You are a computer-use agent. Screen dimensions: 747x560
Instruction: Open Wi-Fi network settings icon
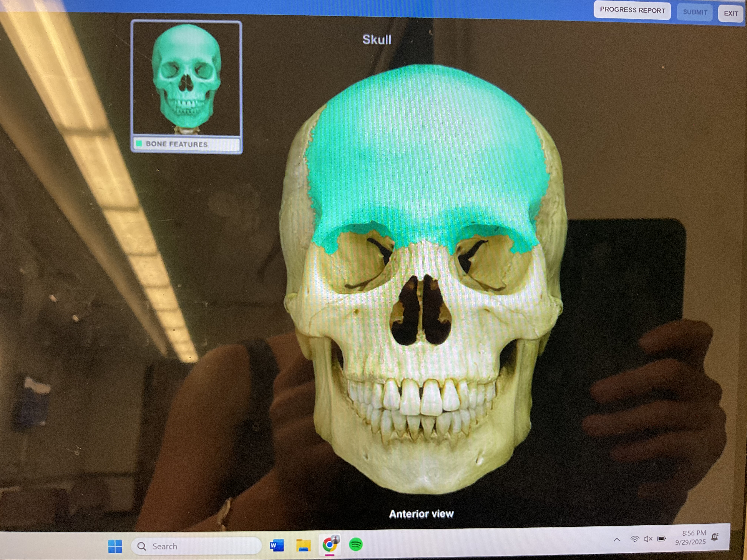tap(635, 539)
